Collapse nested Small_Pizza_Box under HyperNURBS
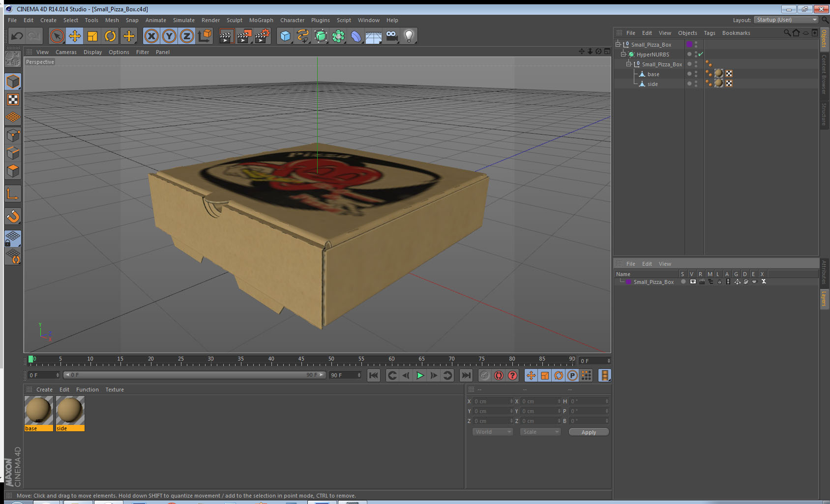The image size is (830, 504). click(628, 64)
